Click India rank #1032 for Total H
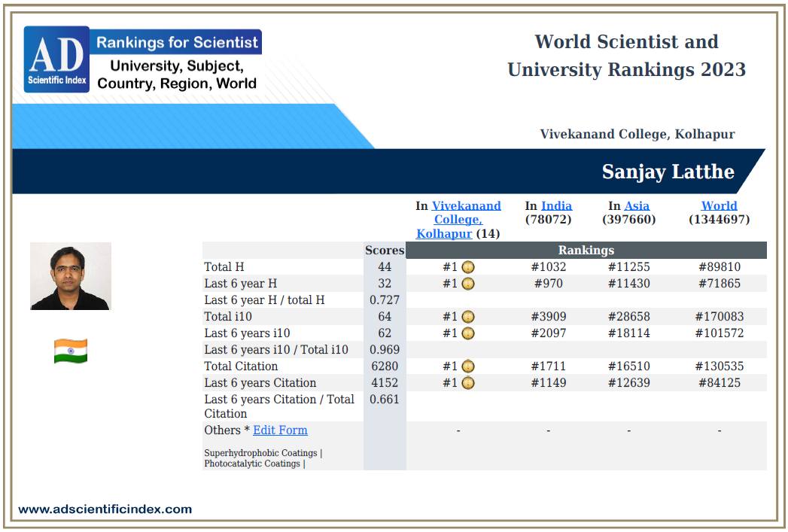Image resolution: width=788 pixels, height=532 pixels. tap(548, 267)
